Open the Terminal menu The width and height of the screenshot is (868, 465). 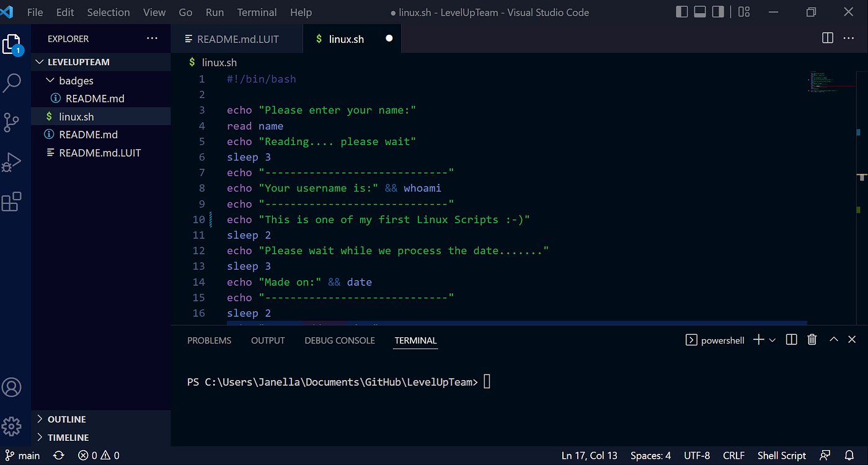(x=257, y=12)
